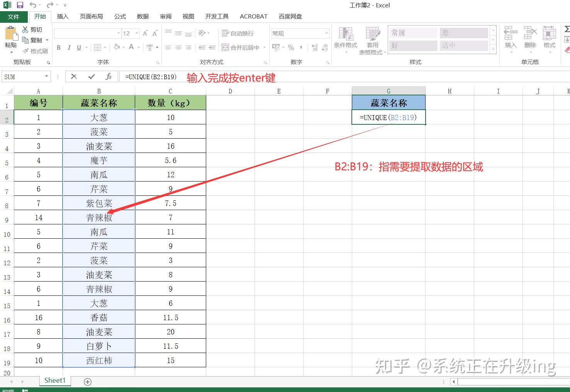
Task: Switch to the 插入 ribbon tab
Action: (63, 16)
